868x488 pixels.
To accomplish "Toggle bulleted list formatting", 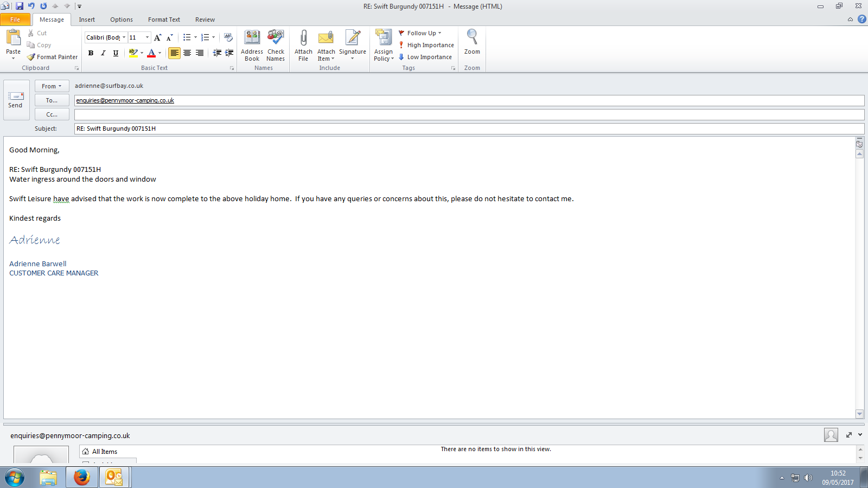I will click(x=187, y=37).
